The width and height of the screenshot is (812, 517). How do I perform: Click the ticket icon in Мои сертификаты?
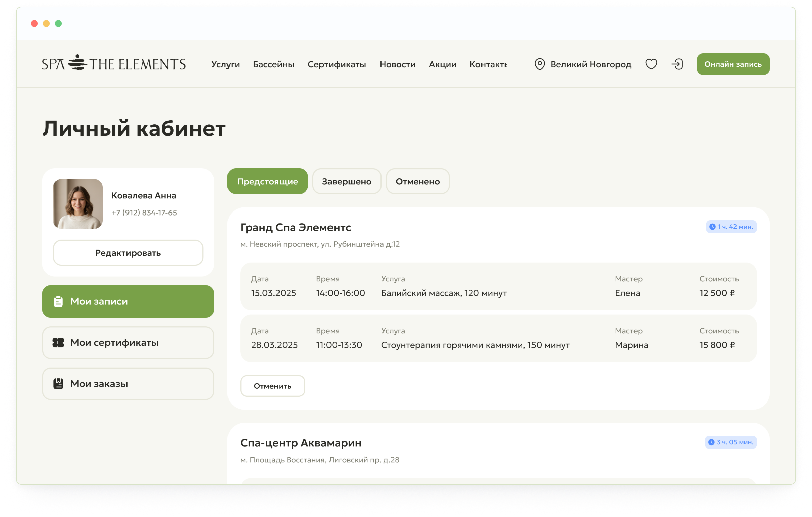click(58, 342)
